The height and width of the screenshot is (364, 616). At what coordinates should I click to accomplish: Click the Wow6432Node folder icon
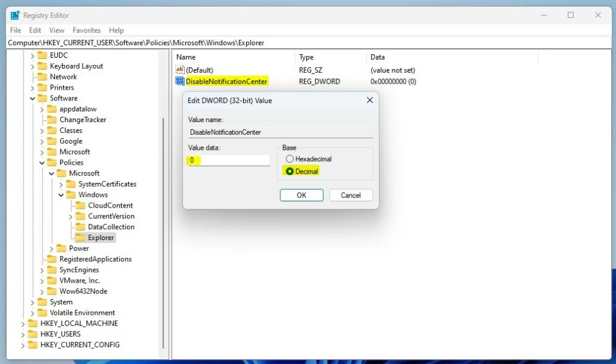(52, 291)
